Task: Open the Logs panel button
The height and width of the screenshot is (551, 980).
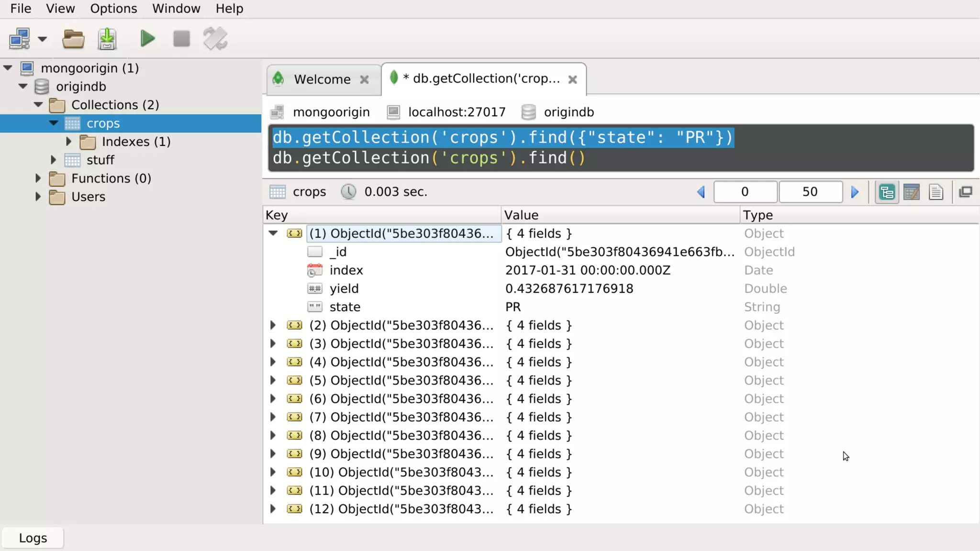Action: click(x=33, y=538)
